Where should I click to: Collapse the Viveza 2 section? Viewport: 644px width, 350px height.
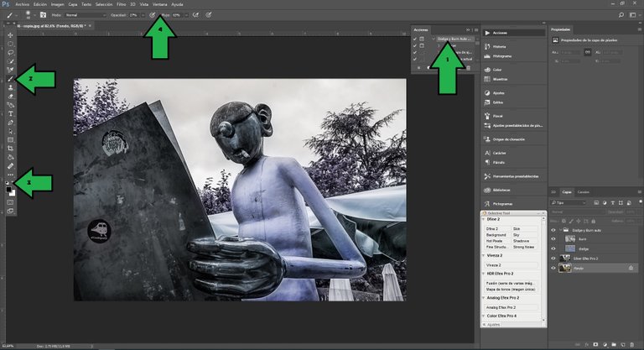point(483,255)
